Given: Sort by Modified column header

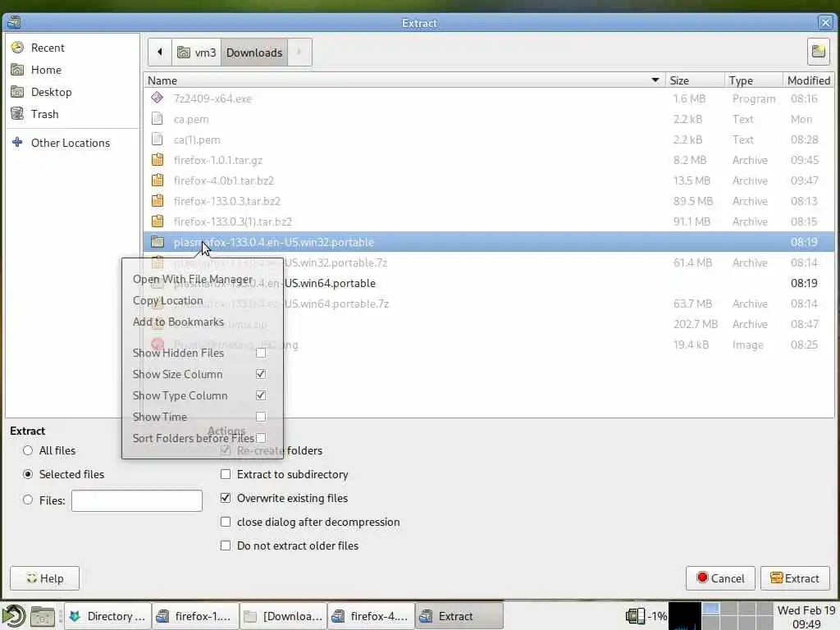Looking at the screenshot, I should [x=808, y=80].
